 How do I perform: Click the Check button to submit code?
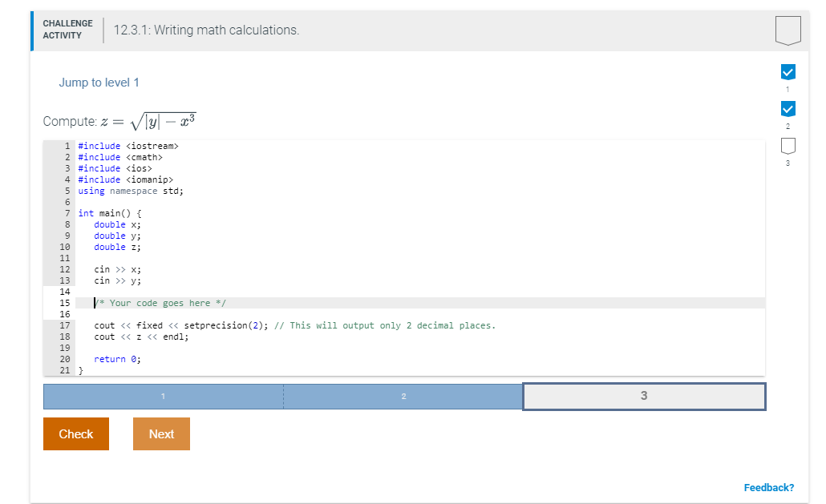click(75, 433)
